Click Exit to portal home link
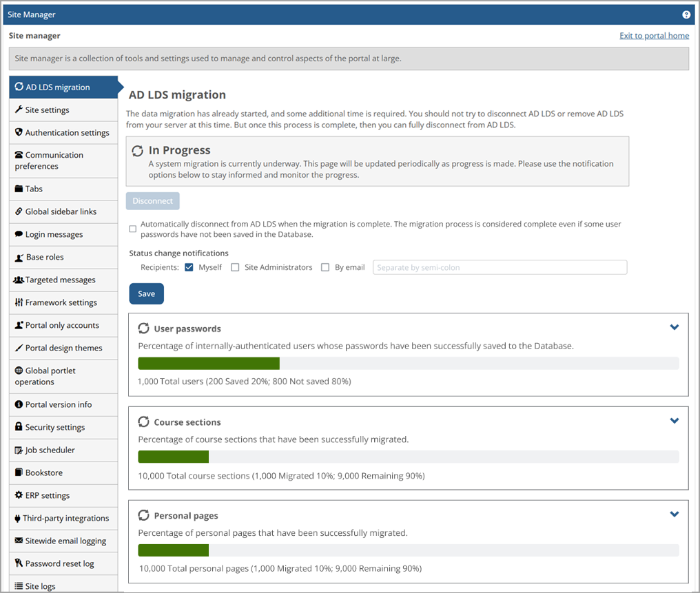The width and height of the screenshot is (700, 593). tap(654, 36)
